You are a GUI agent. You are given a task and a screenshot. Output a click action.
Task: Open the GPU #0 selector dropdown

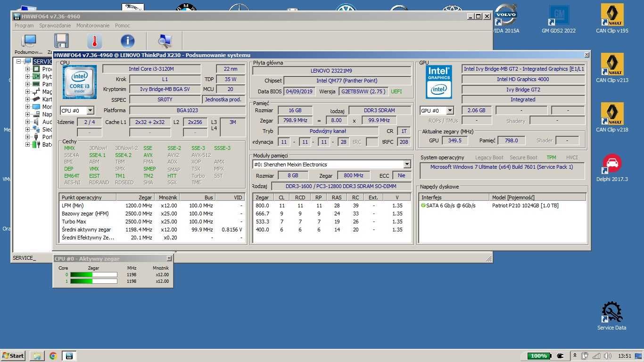[x=450, y=110]
